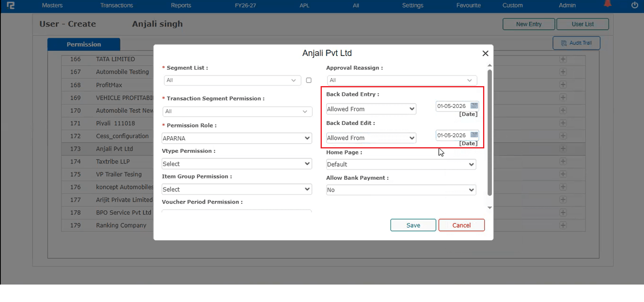Viewport: 644px width, 302px height.
Task: Click plus icon in Piyali 111018 row
Action: pos(563,123)
